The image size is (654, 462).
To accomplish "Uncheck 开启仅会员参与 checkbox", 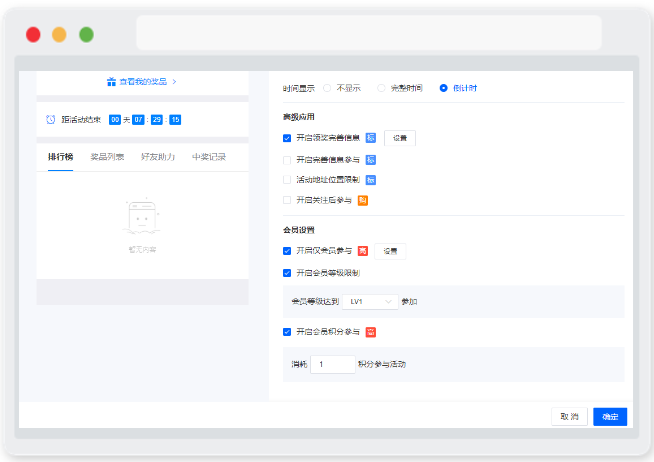I will click(287, 251).
